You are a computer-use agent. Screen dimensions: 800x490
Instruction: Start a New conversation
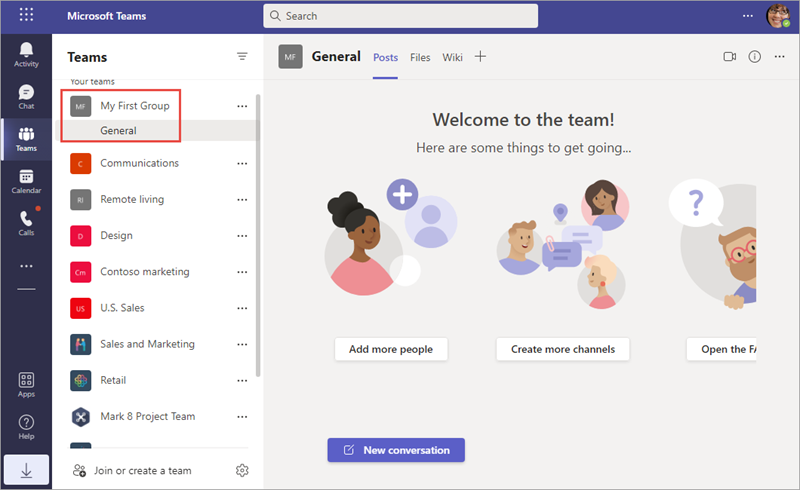396,450
